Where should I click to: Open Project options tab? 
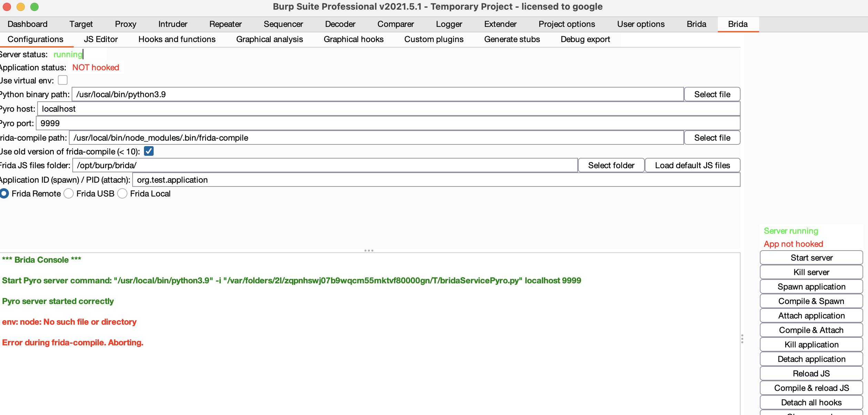point(567,24)
